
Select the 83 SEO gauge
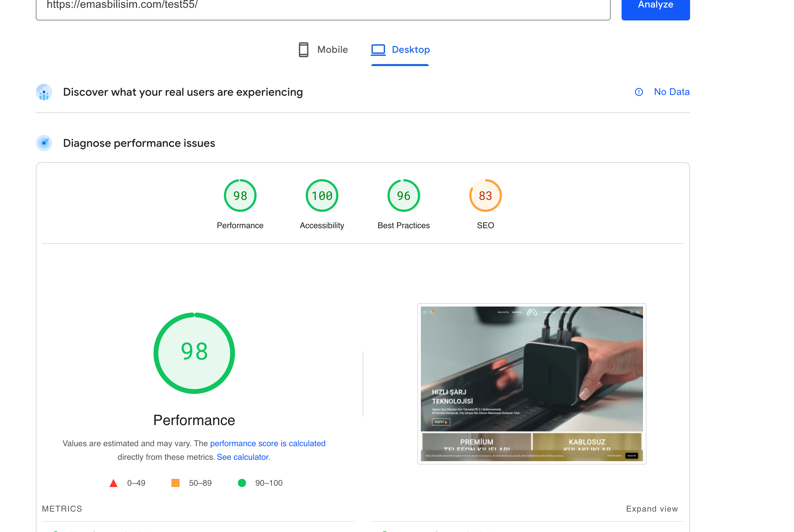pyautogui.click(x=485, y=196)
